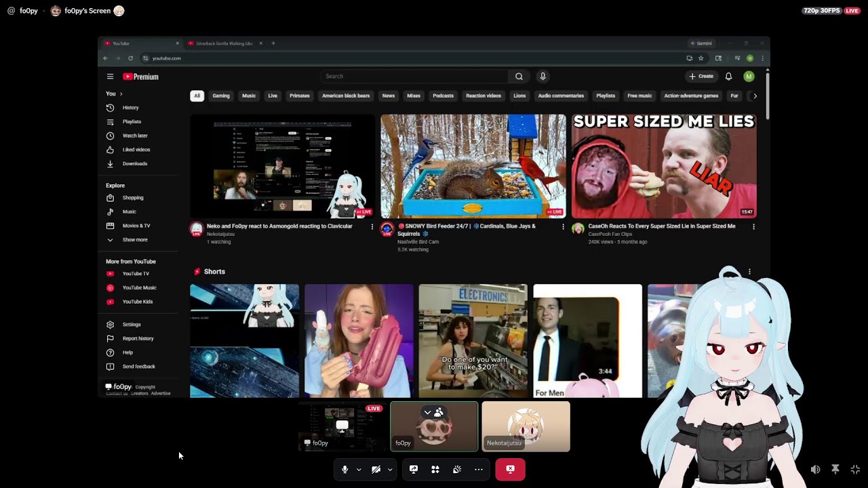This screenshot has width=868, height=488.
Task: Toggle the microphone mute button
Action: [344, 469]
